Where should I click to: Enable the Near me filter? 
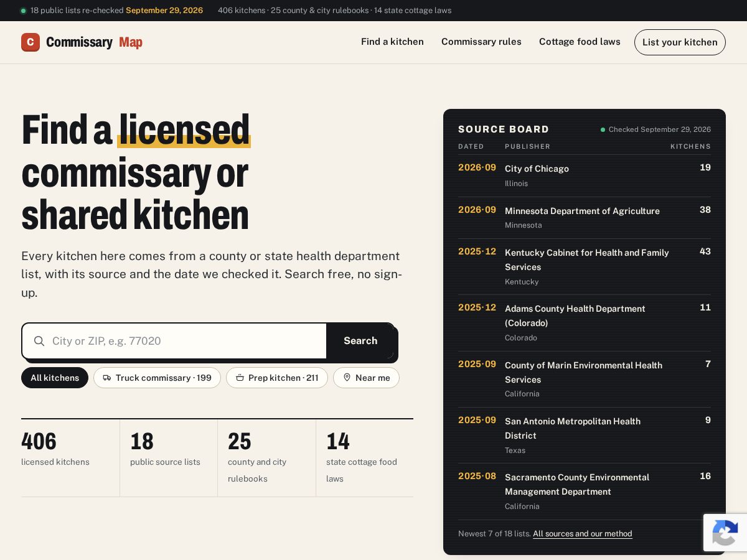click(x=366, y=378)
